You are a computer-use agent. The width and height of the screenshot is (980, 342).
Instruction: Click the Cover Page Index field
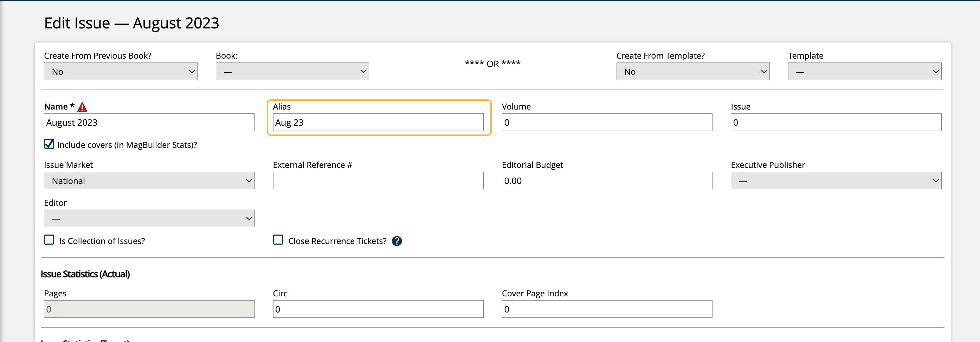click(x=606, y=309)
